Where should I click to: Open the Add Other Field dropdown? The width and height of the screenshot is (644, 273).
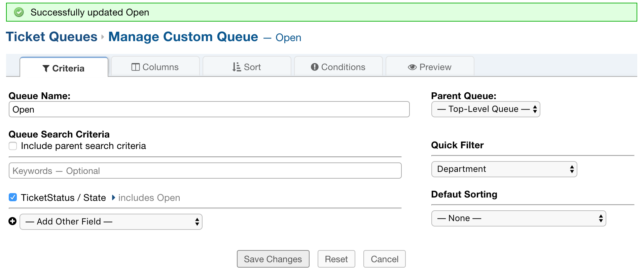point(111,222)
